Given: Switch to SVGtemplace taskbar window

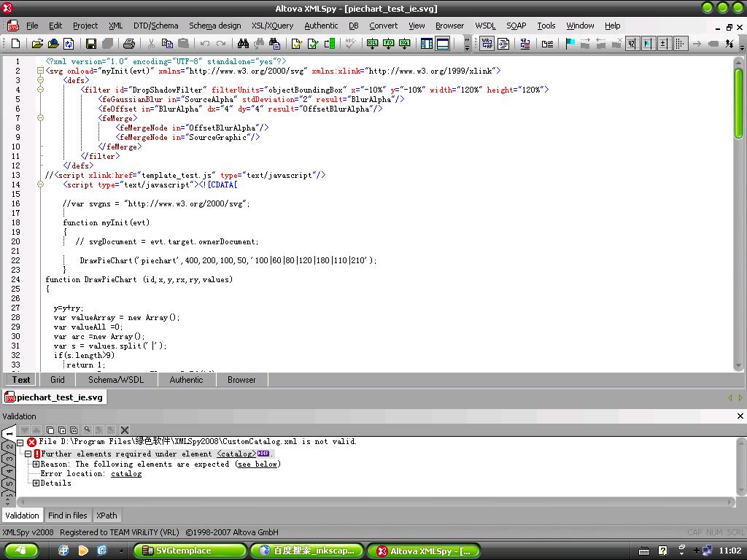Looking at the screenshot, I should [189, 551].
